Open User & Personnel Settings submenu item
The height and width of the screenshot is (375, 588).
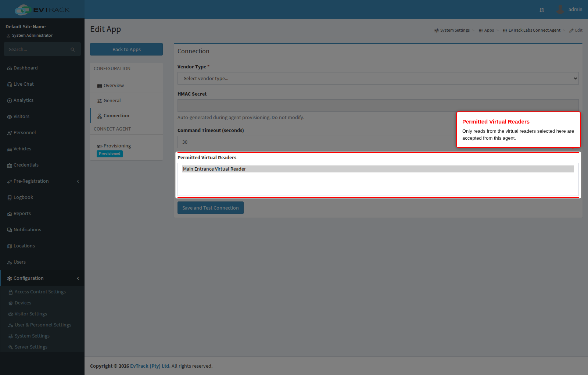(x=43, y=325)
